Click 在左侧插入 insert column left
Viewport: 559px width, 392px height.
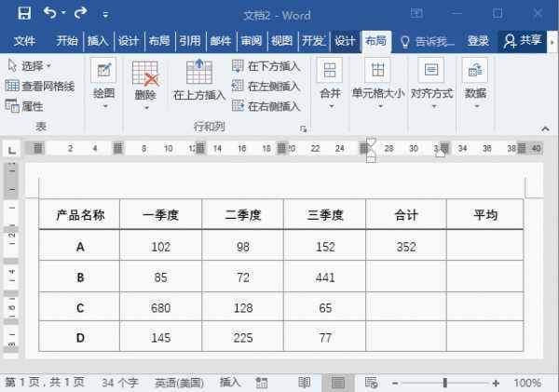click(x=266, y=87)
